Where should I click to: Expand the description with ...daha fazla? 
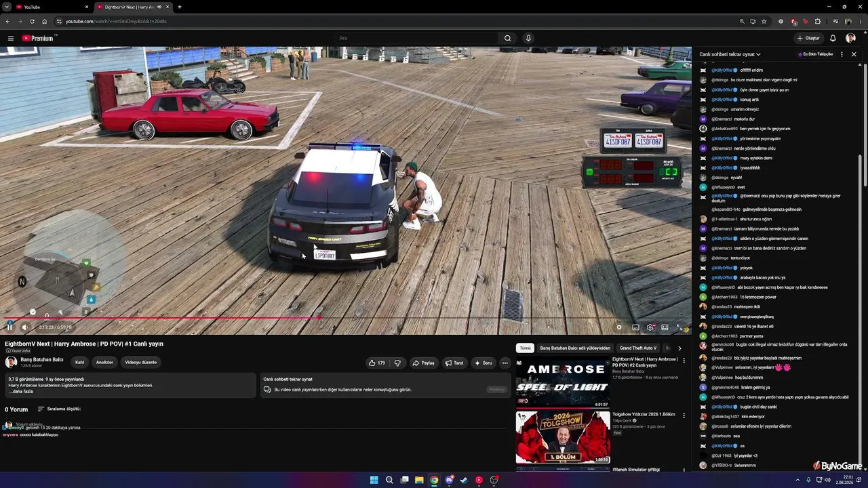point(21,392)
